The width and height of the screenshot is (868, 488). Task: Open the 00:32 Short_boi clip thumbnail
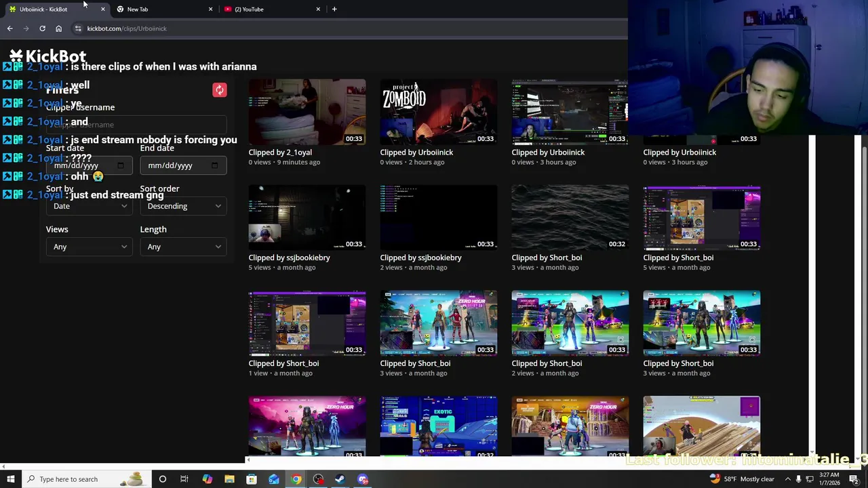coord(570,218)
